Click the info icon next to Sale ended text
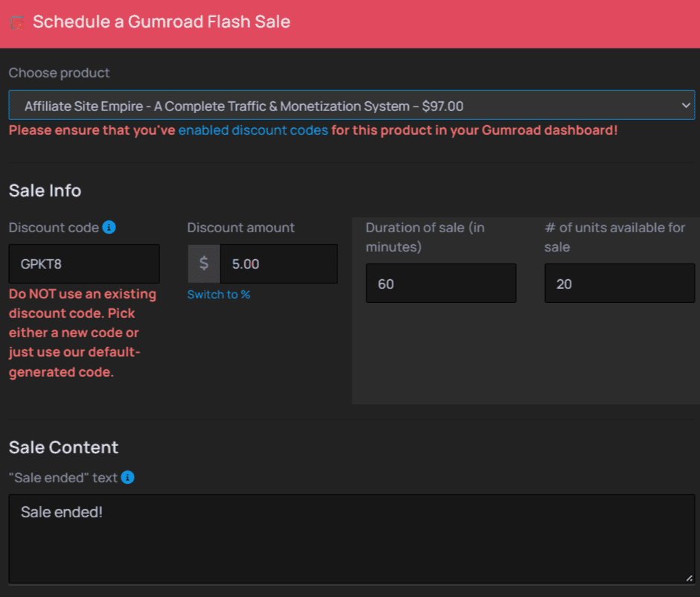The height and width of the screenshot is (597, 700). (x=126, y=477)
